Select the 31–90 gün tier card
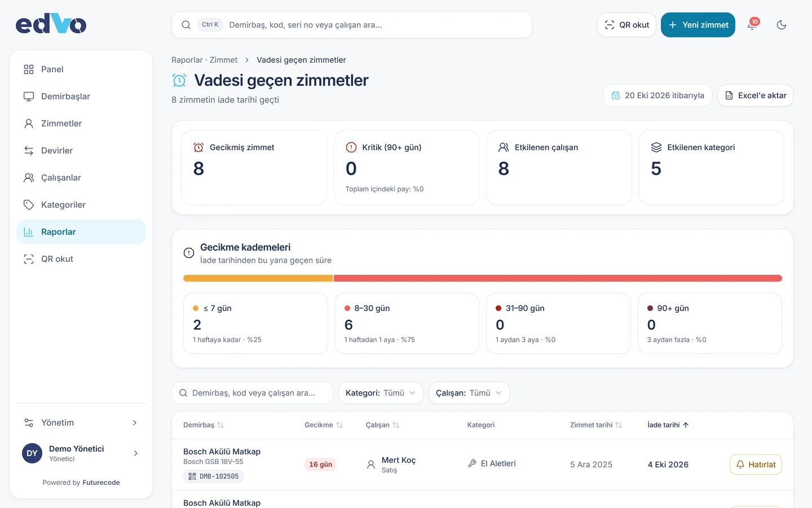The width and height of the screenshot is (812, 508). coord(558,323)
